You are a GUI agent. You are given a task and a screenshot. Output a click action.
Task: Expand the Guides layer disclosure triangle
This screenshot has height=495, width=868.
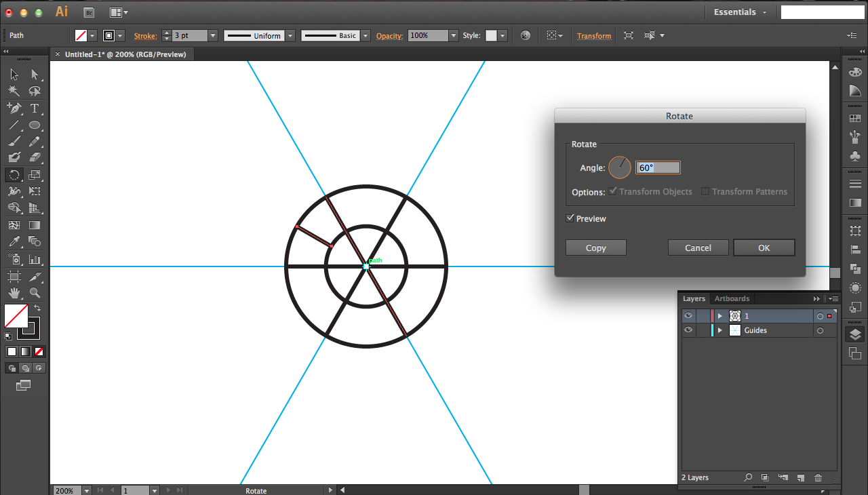coord(719,330)
